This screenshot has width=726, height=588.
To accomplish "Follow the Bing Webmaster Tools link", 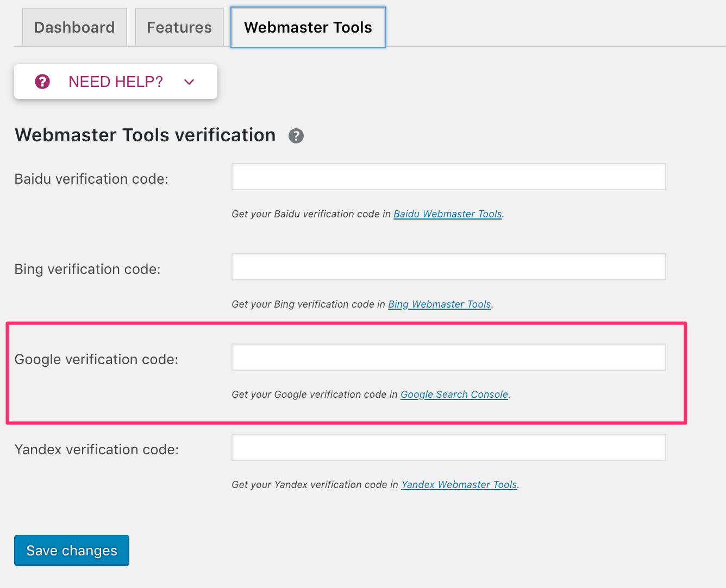I will 439,304.
